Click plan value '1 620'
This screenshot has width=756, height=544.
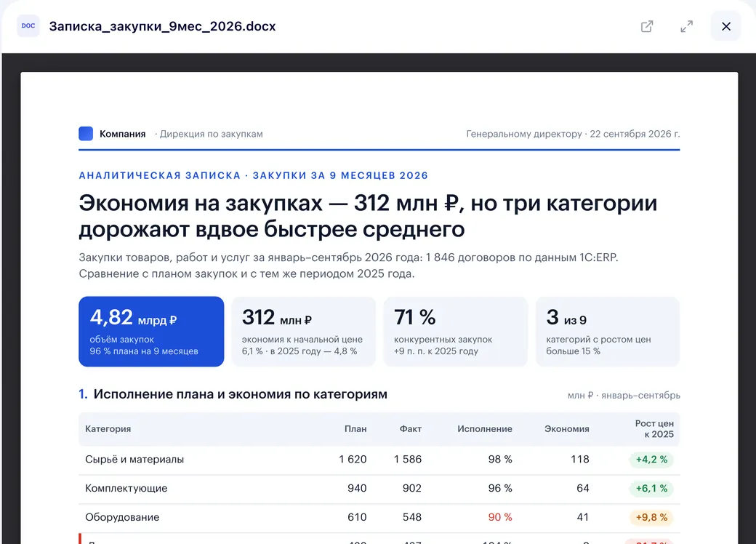click(353, 459)
